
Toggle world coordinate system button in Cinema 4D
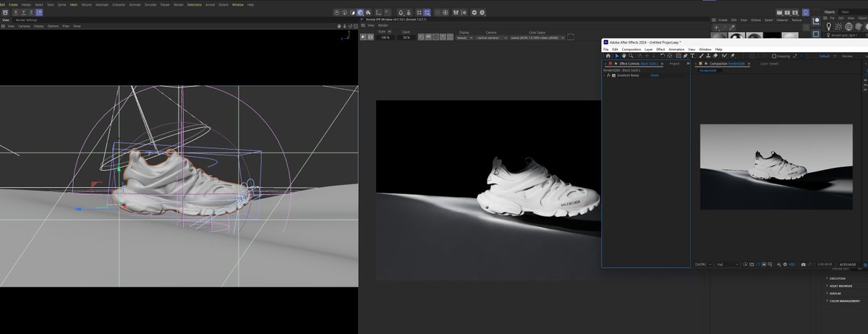point(40,12)
